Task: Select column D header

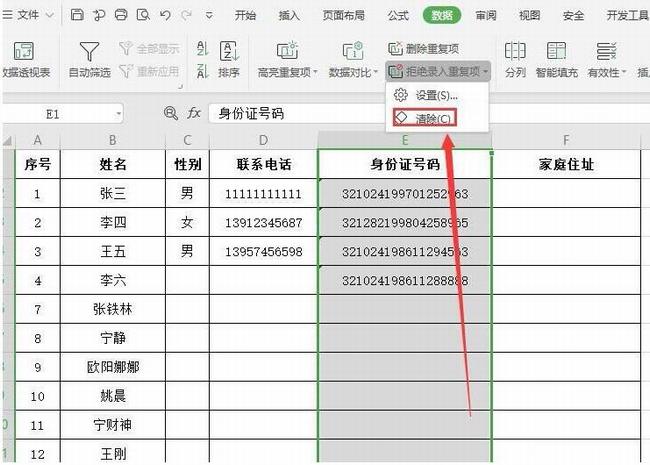Action: (x=263, y=140)
